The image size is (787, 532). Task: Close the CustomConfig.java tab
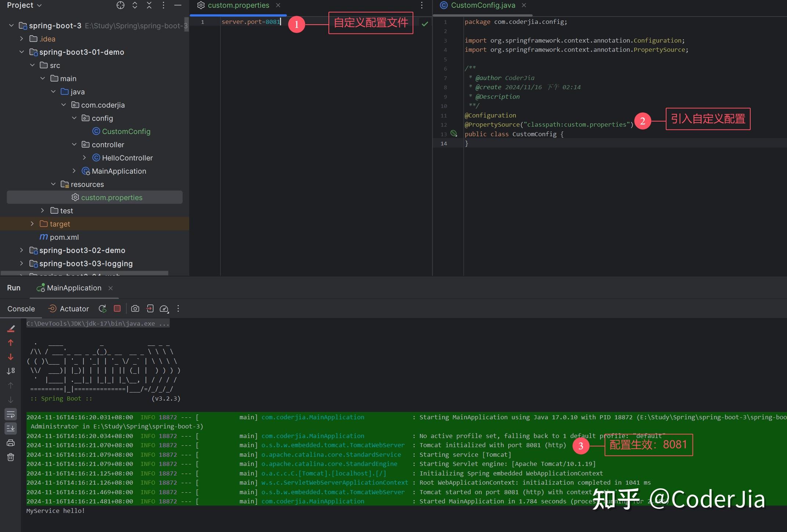click(524, 5)
